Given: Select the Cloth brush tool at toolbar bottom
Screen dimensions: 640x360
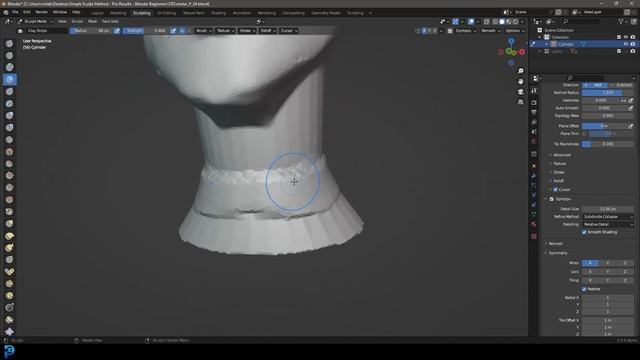Looking at the screenshot, I should pos(9,331).
